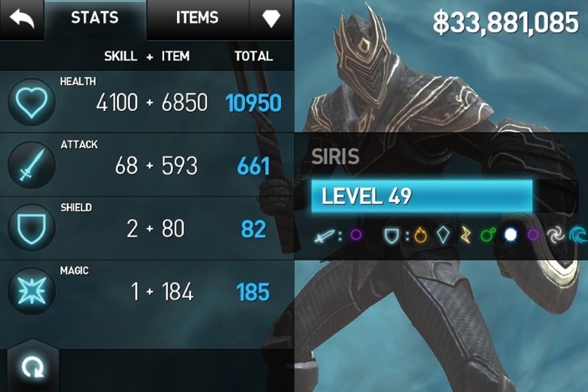Select the Health heart icon
The height and width of the screenshot is (392, 588).
coord(32,102)
